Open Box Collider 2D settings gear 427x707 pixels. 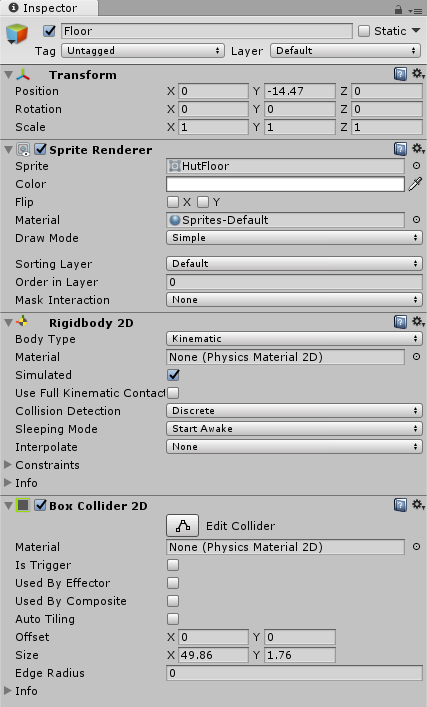point(418,505)
